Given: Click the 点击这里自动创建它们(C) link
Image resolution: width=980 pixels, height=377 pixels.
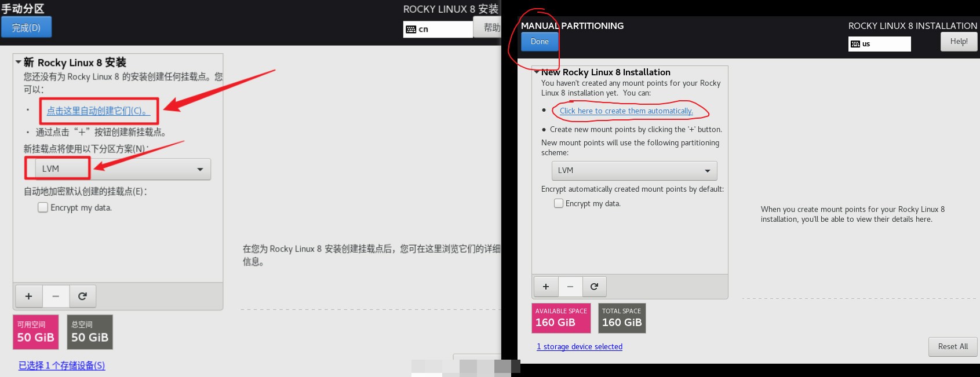Looking at the screenshot, I should 99,111.
